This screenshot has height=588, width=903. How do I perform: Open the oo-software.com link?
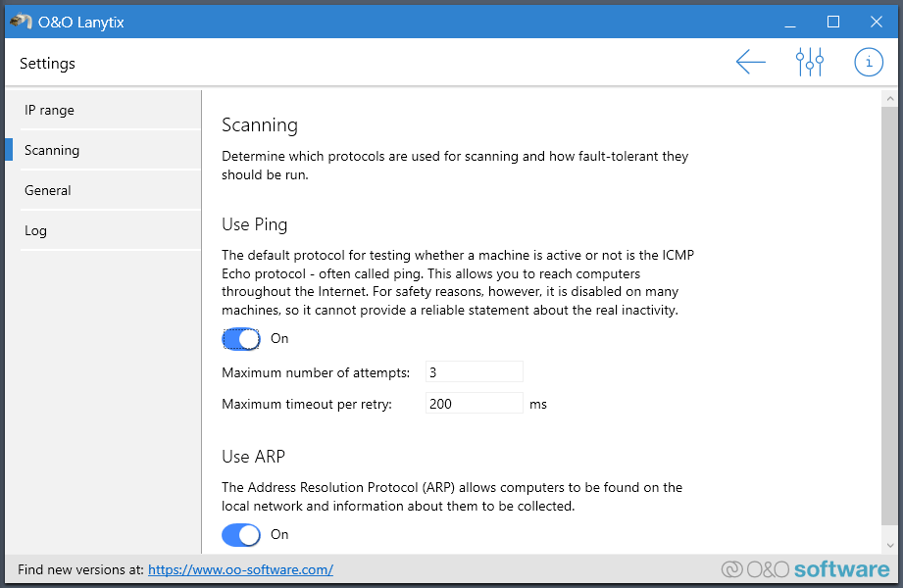tap(241, 569)
